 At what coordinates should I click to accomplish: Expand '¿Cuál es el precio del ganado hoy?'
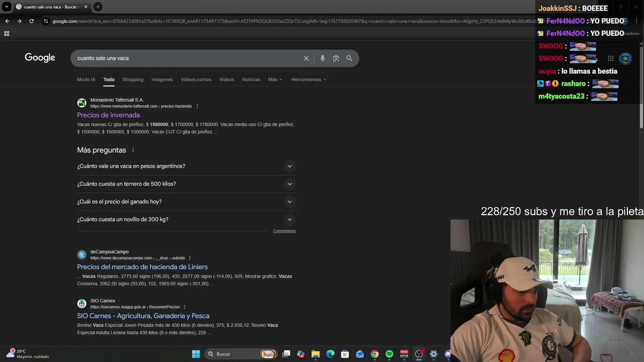coord(186,202)
